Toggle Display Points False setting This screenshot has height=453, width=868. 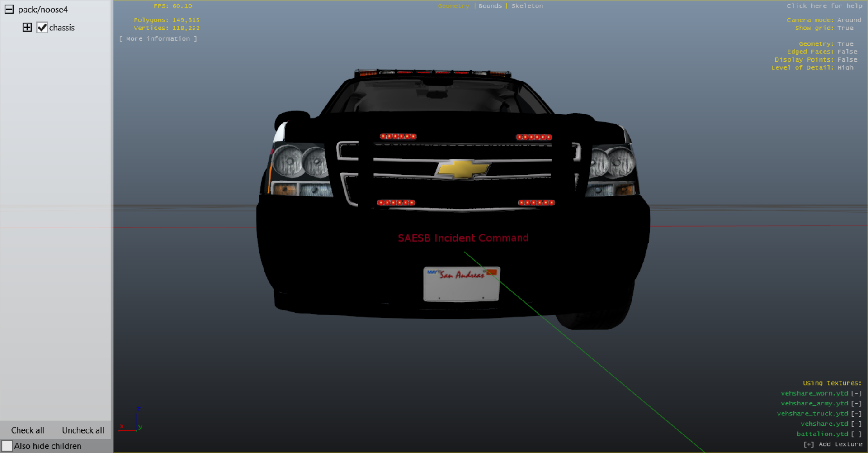847,60
